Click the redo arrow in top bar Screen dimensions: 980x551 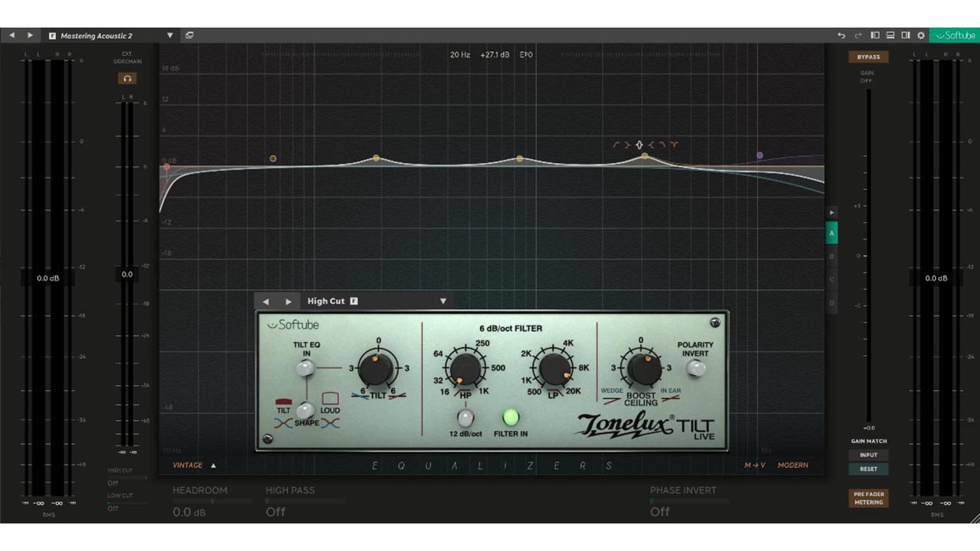click(x=858, y=35)
